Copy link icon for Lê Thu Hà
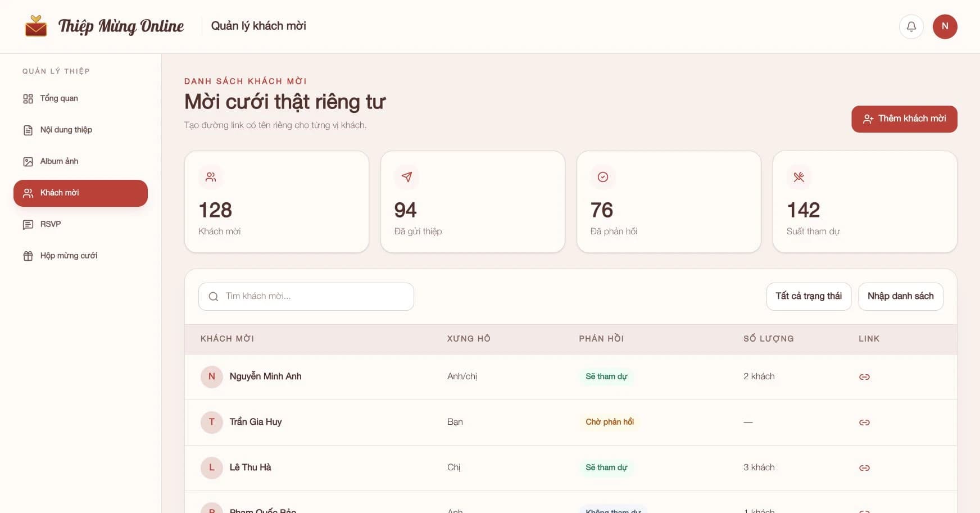Image resolution: width=980 pixels, height=513 pixels. coord(864,468)
